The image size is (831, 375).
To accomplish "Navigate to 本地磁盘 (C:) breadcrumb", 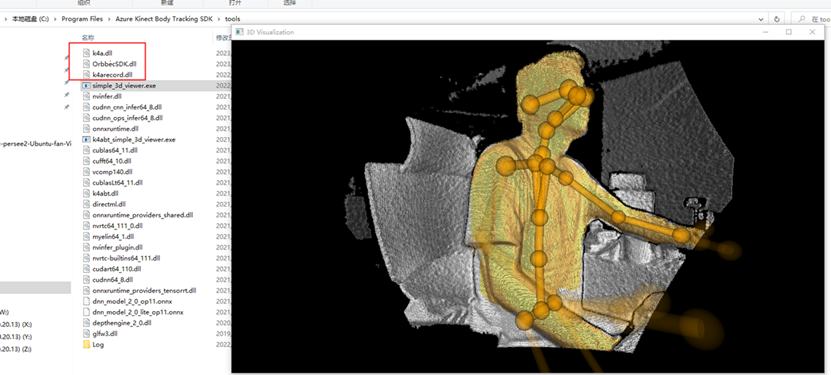I will pos(30,19).
